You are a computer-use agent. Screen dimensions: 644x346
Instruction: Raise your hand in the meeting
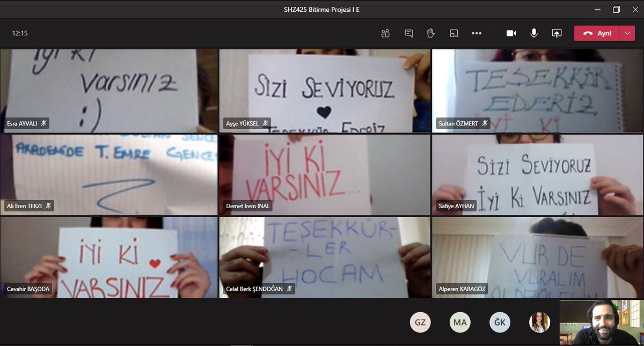[431, 33]
